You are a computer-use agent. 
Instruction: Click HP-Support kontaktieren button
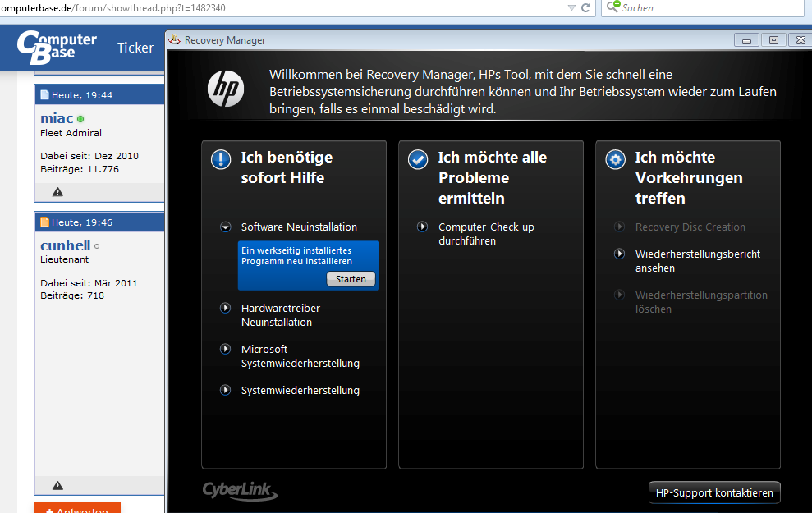click(x=714, y=492)
